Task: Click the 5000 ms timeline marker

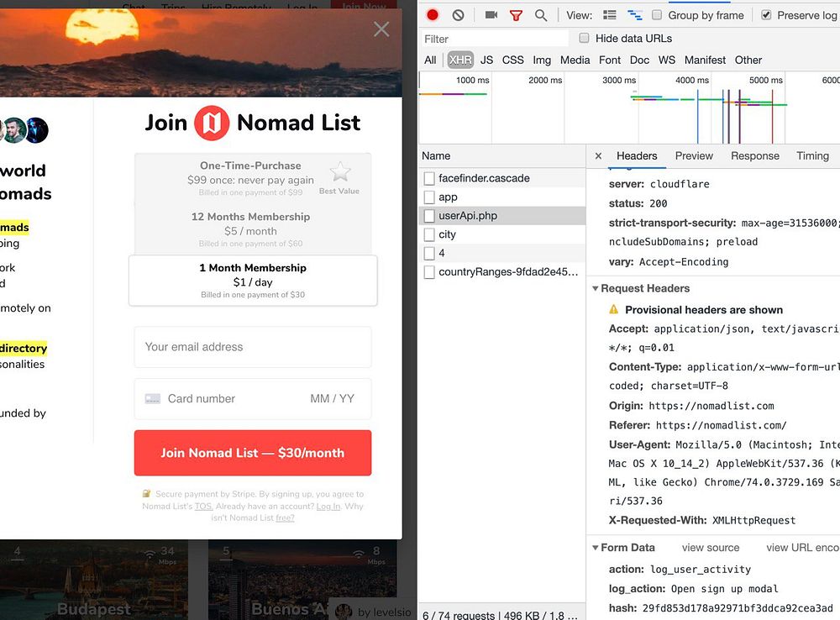Action: pyautogui.click(x=765, y=80)
